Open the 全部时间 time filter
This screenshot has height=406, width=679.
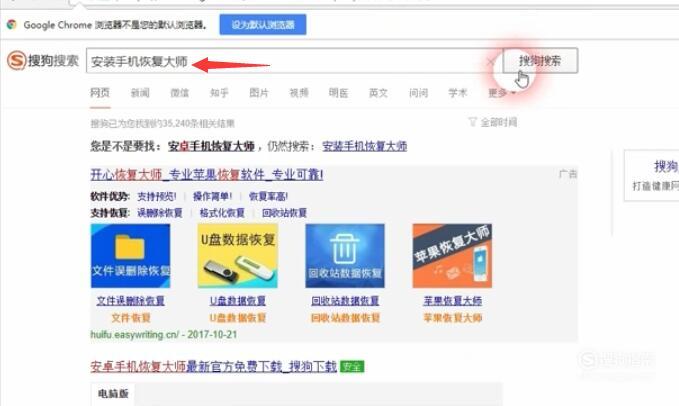tap(493, 122)
